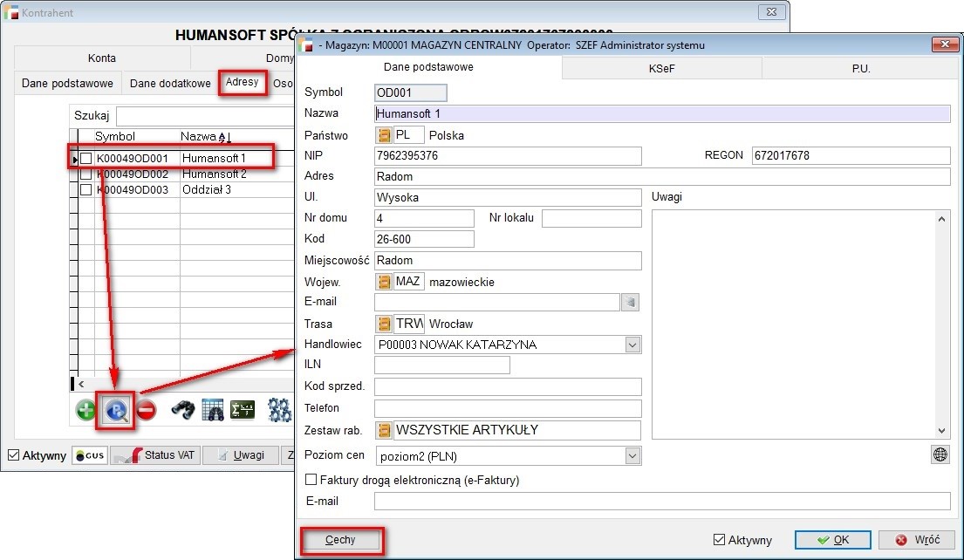Check the box for row K00049OD001

coord(86,159)
